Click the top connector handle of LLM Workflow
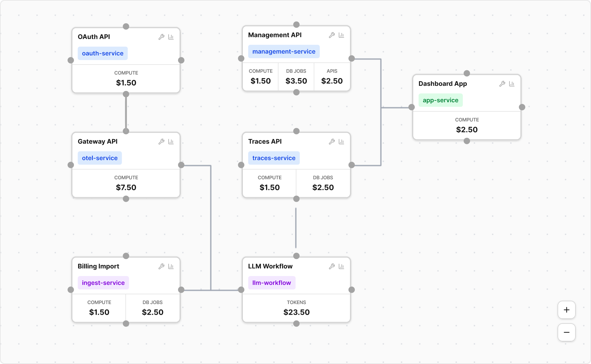The image size is (591, 364). 296,256
